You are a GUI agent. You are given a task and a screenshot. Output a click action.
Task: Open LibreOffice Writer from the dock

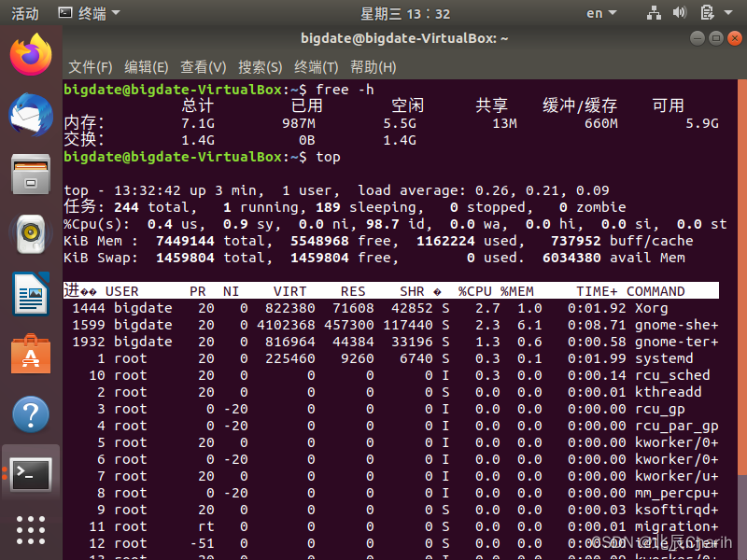point(31,294)
